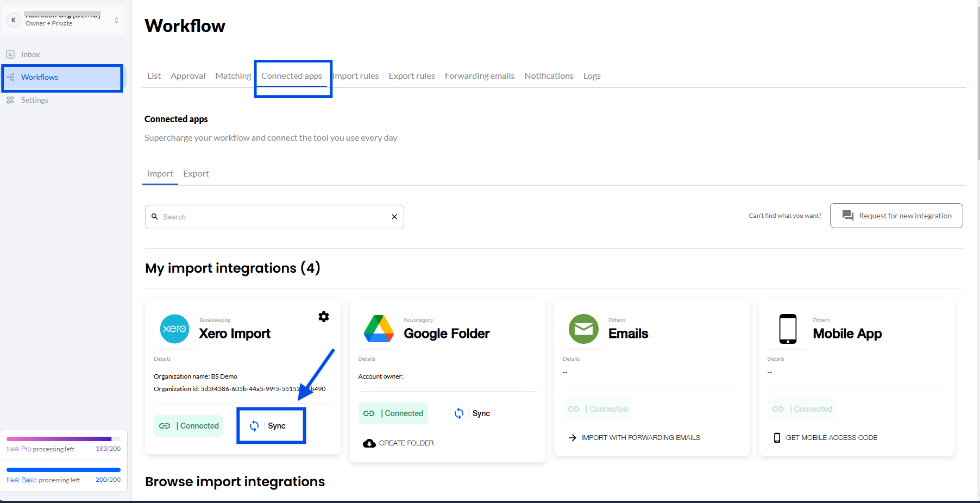Click Connected button on Xero Import card
Image resolution: width=980 pixels, height=503 pixels.
pyautogui.click(x=189, y=426)
